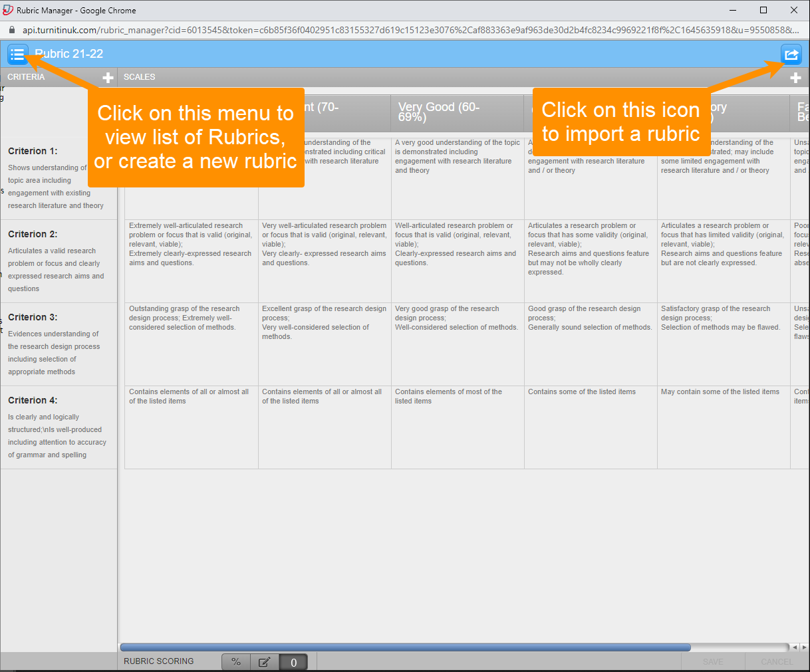Click the right scroll arrow icon

[804, 647]
